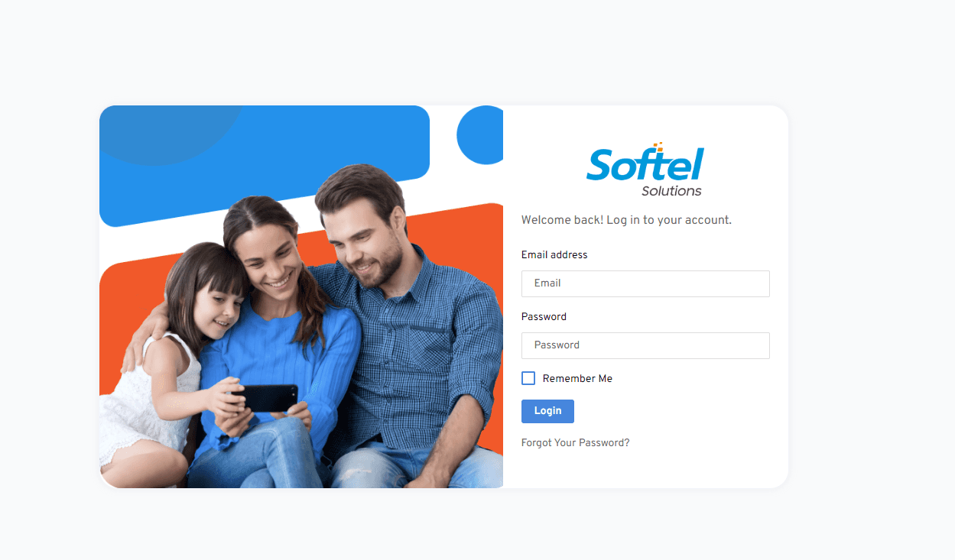Focus the Password input field
The height and width of the screenshot is (560, 955).
645,345
